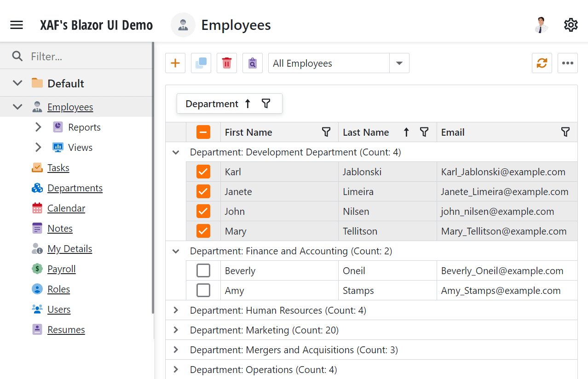Screen dimensions: 588x379
Task: Toggle the hamburger navigation menu
Action: (x=17, y=25)
